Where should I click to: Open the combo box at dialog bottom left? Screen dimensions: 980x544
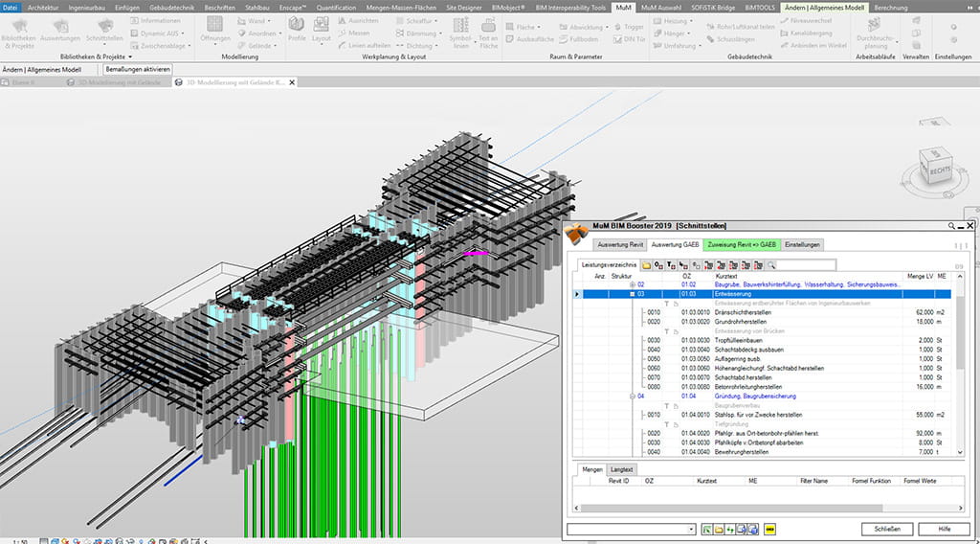click(691, 529)
